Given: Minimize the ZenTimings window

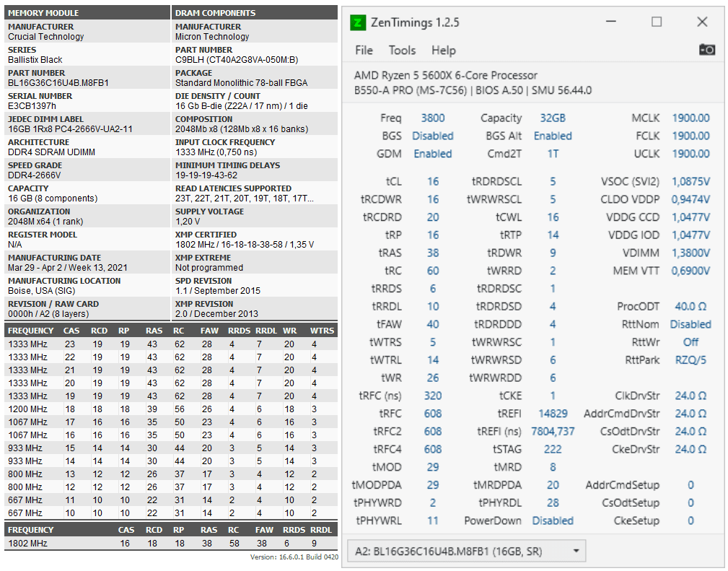Looking at the screenshot, I should point(611,22).
